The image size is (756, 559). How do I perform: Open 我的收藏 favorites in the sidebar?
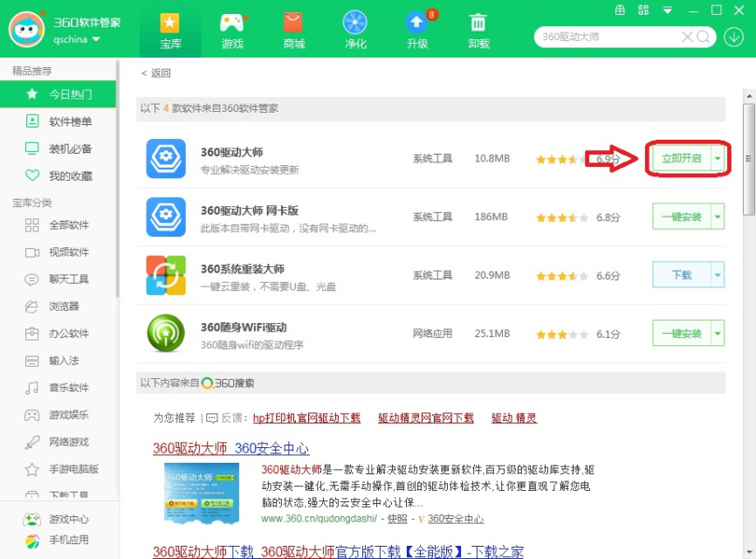[x=58, y=176]
